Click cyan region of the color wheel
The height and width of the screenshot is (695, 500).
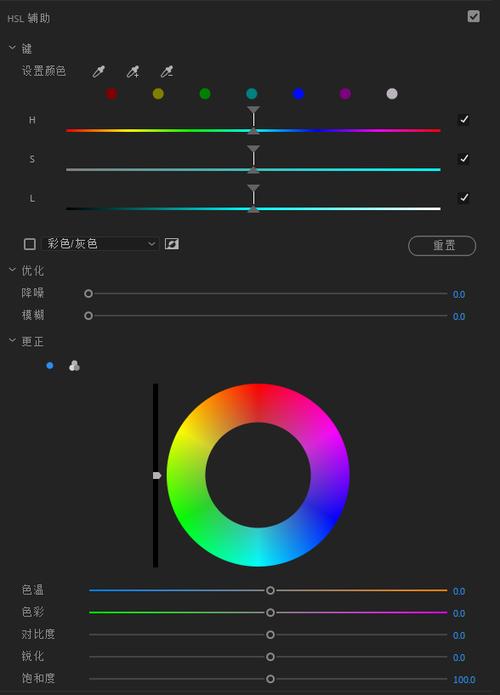pos(258,548)
